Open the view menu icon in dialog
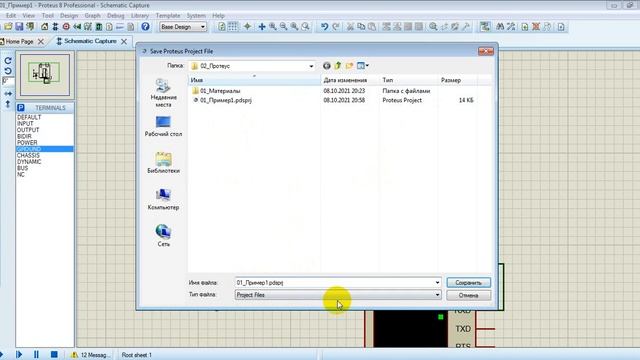 362,66
